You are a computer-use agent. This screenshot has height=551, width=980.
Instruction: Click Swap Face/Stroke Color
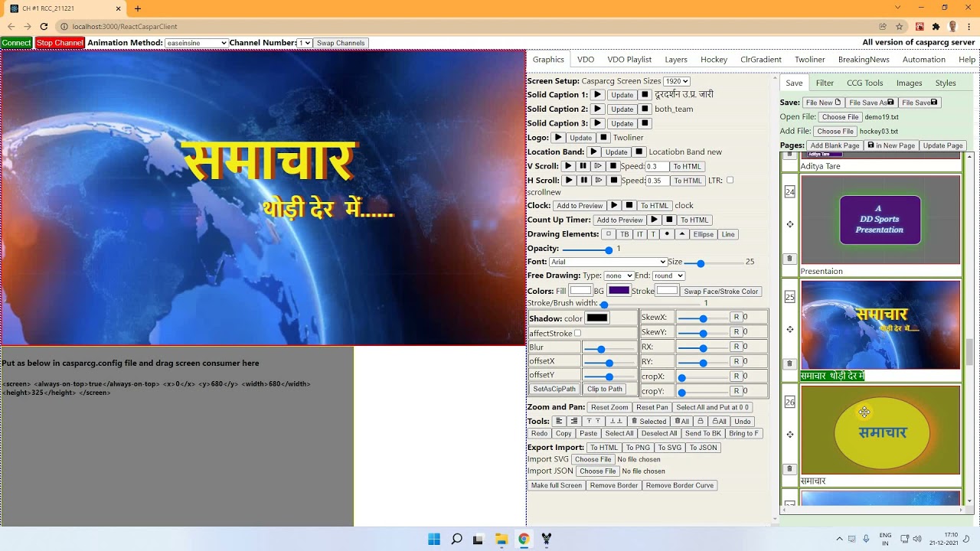[720, 292]
